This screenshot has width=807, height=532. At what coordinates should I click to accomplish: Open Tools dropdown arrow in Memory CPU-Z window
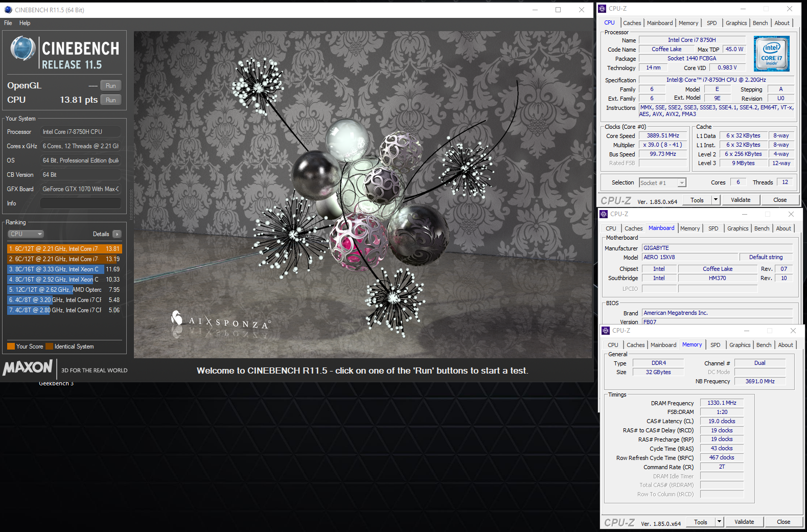(x=719, y=522)
